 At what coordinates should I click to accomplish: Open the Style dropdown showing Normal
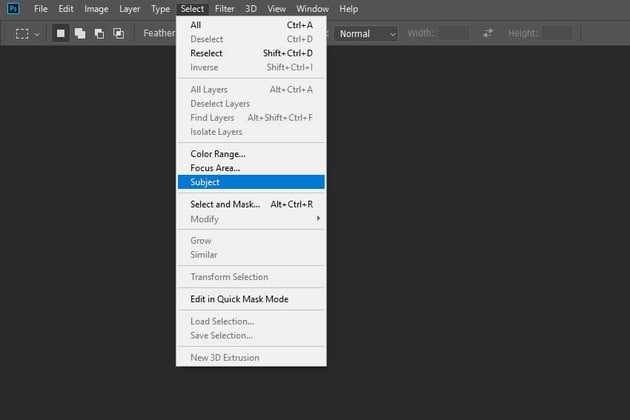pyautogui.click(x=366, y=34)
